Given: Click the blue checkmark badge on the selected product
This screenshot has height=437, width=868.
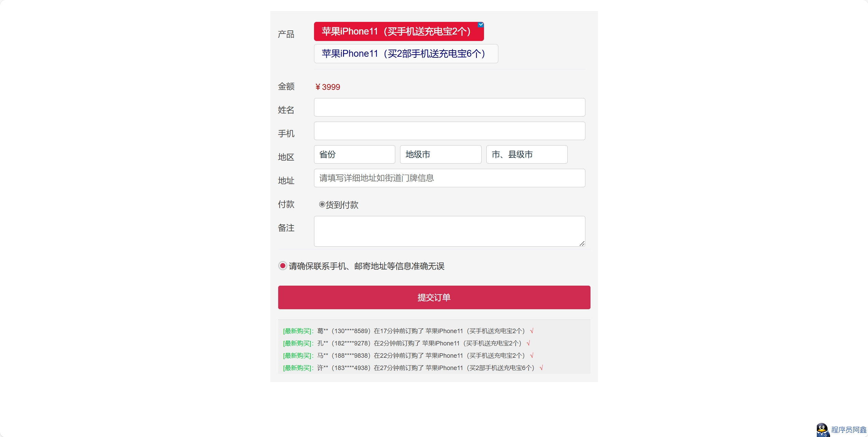Looking at the screenshot, I should pos(481,25).
